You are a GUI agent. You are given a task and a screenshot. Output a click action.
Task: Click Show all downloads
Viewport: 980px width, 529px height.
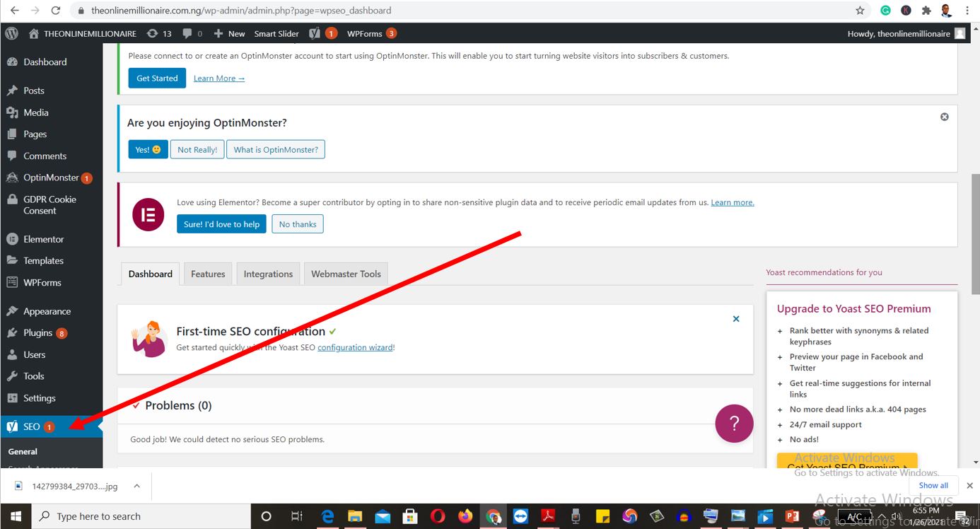(x=933, y=485)
